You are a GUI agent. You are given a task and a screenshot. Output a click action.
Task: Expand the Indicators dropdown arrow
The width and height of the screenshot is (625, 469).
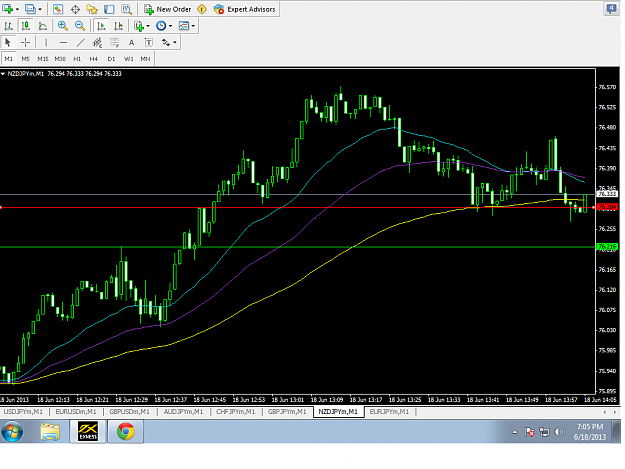click(148, 26)
